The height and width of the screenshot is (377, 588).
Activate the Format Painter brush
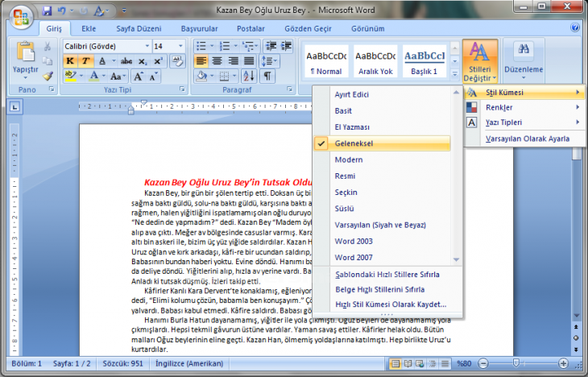click(48, 76)
